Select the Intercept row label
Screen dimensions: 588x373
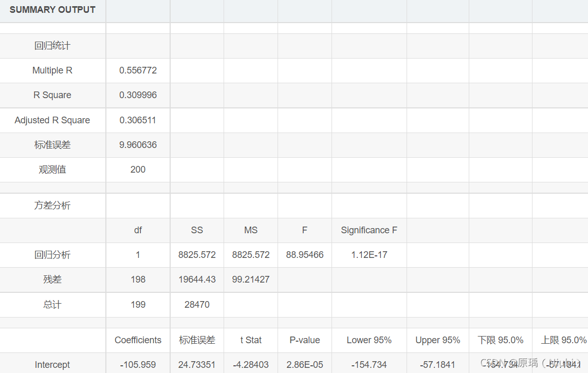52,365
